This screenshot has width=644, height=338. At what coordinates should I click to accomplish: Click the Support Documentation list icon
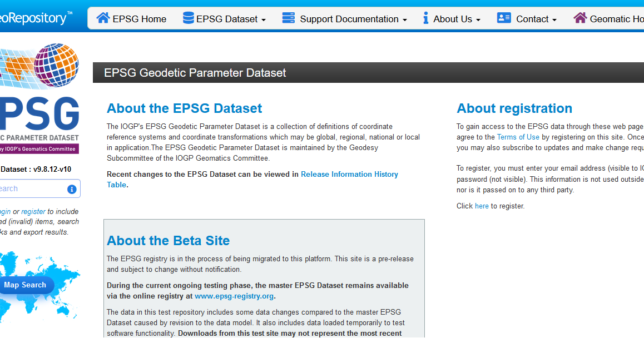[289, 18]
